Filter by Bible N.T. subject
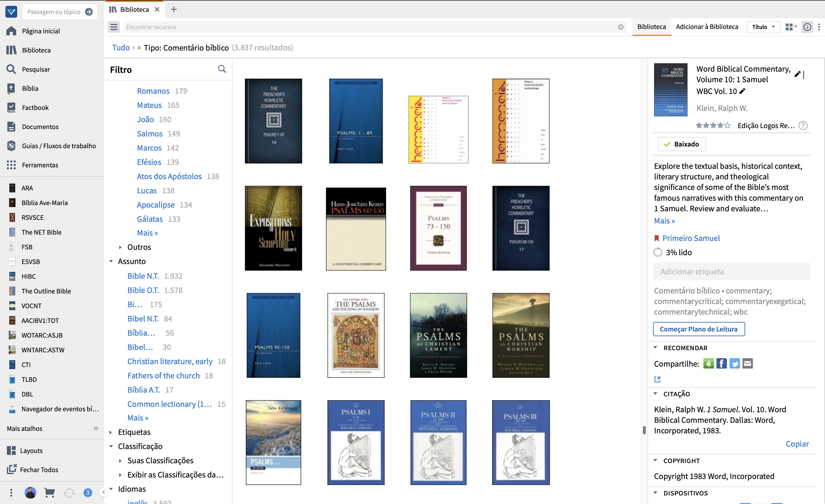Image resolution: width=825 pixels, height=504 pixels. pos(143,276)
